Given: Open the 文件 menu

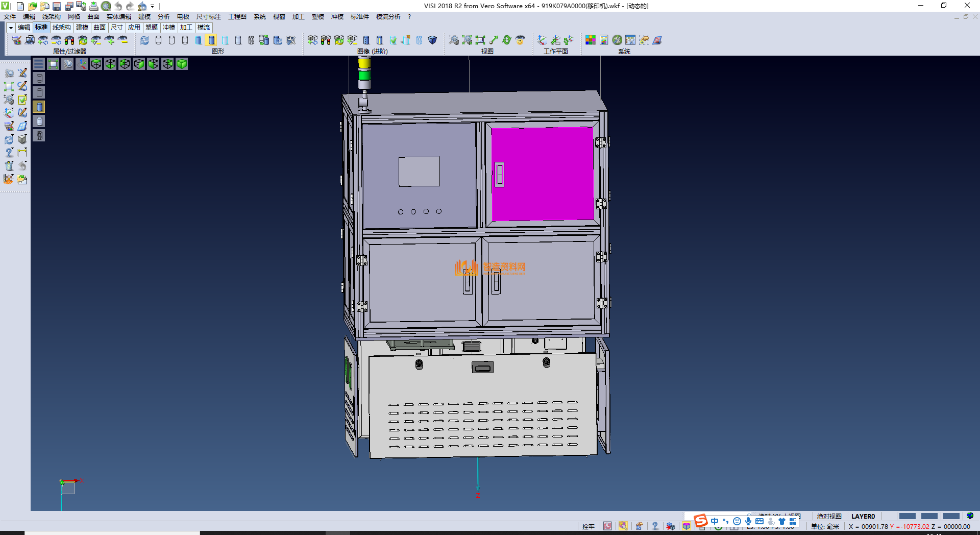Looking at the screenshot, I should pyautogui.click(x=10, y=17).
